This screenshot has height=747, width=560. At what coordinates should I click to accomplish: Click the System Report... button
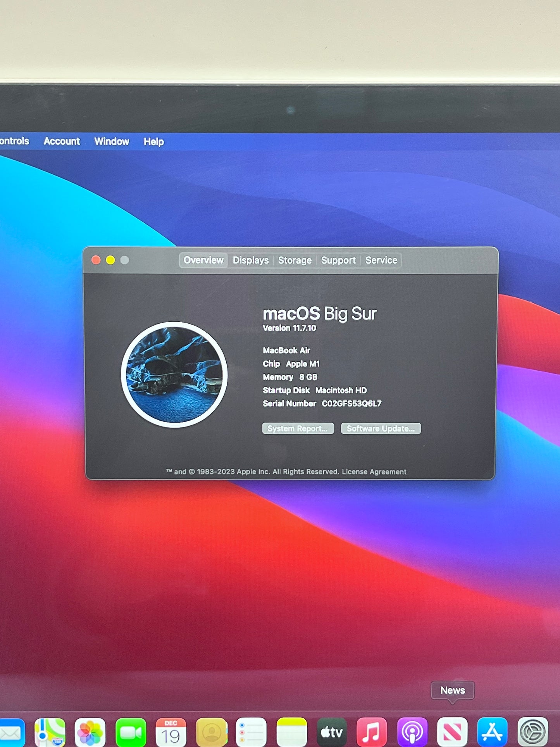298,428
